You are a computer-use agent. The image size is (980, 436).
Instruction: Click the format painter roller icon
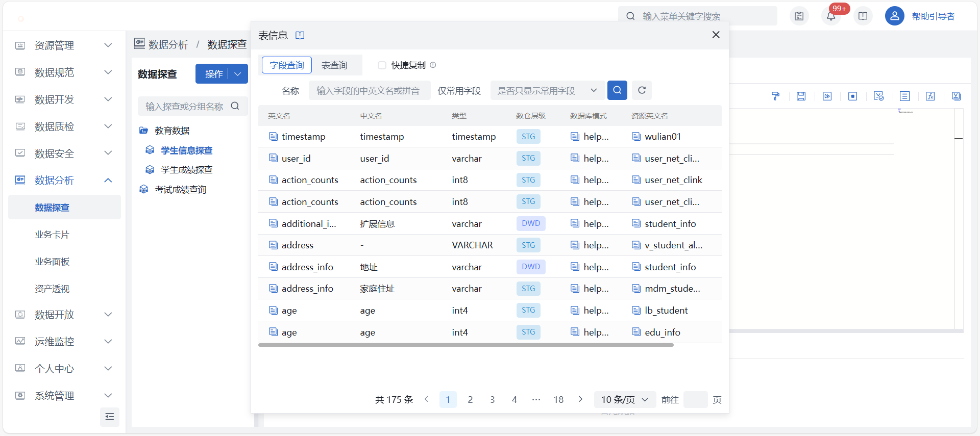[x=775, y=96]
